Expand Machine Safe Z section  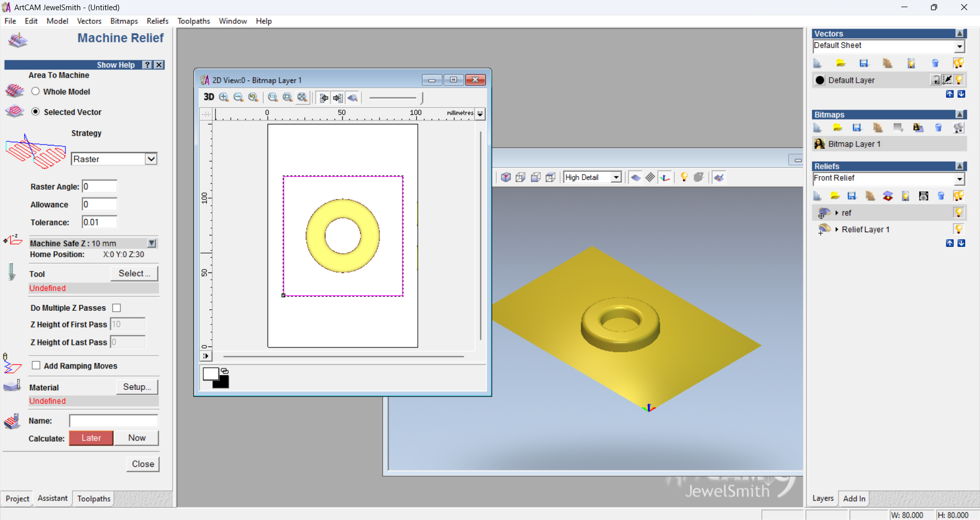(x=152, y=243)
